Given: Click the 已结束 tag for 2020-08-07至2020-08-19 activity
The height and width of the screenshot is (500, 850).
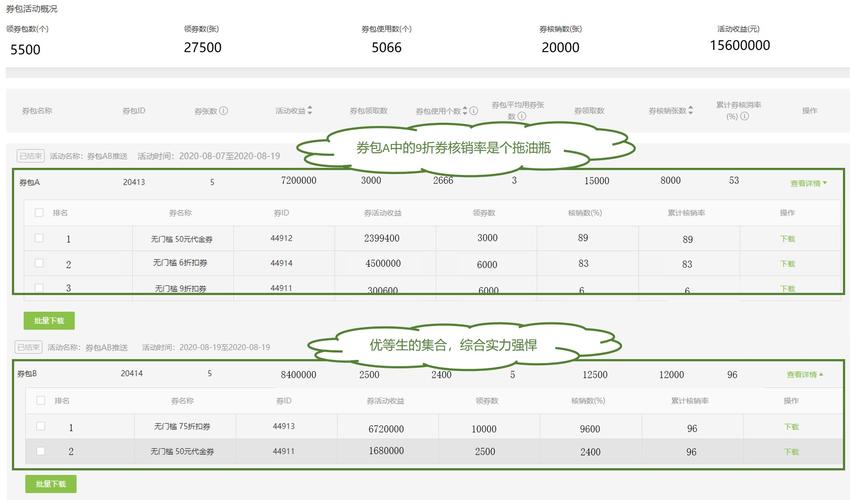Looking at the screenshot, I should click(30, 156).
